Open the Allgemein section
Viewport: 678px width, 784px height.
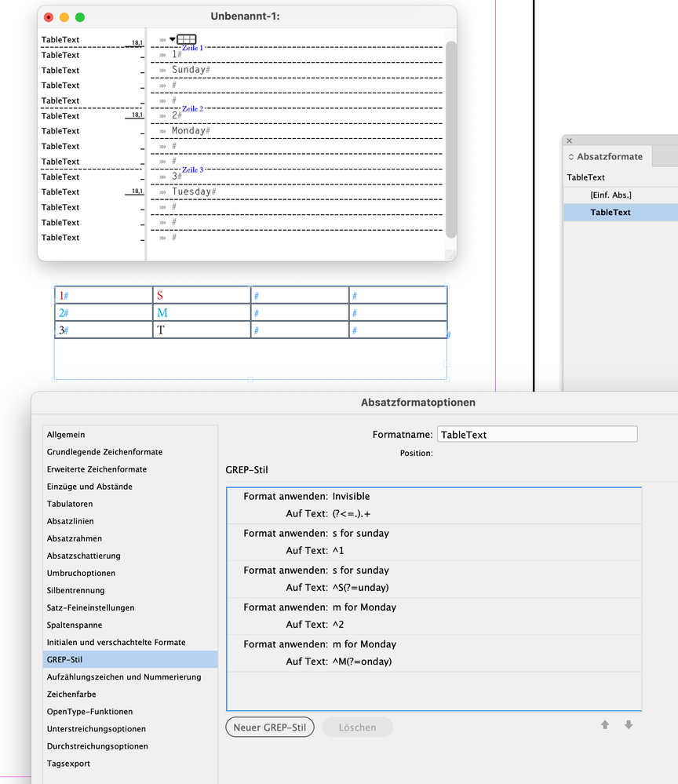click(x=130, y=435)
